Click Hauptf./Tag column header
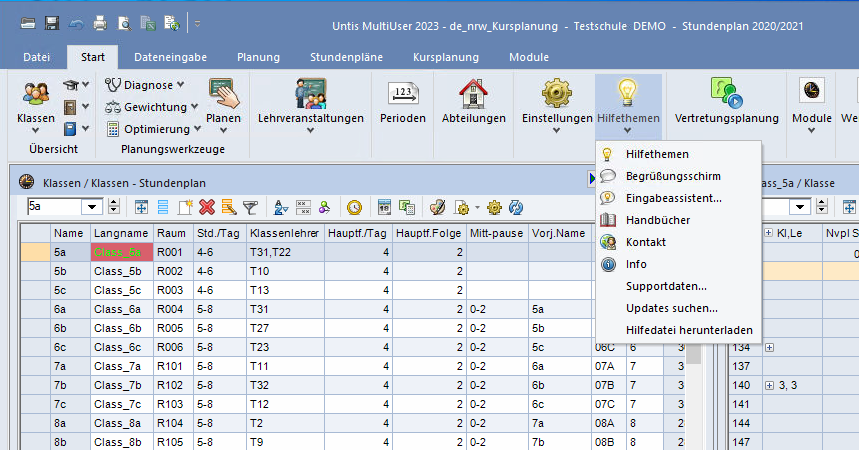 coord(358,233)
